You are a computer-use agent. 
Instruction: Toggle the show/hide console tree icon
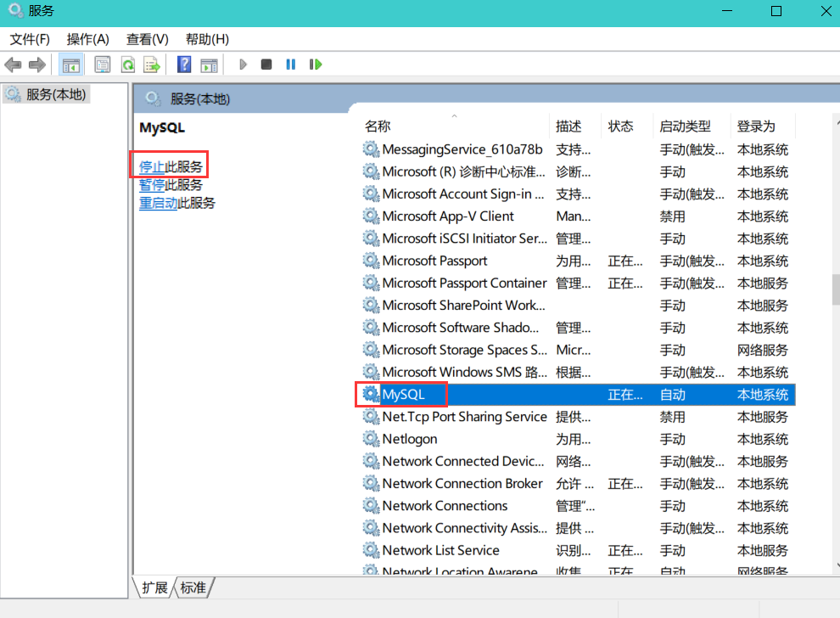(x=70, y=65)
